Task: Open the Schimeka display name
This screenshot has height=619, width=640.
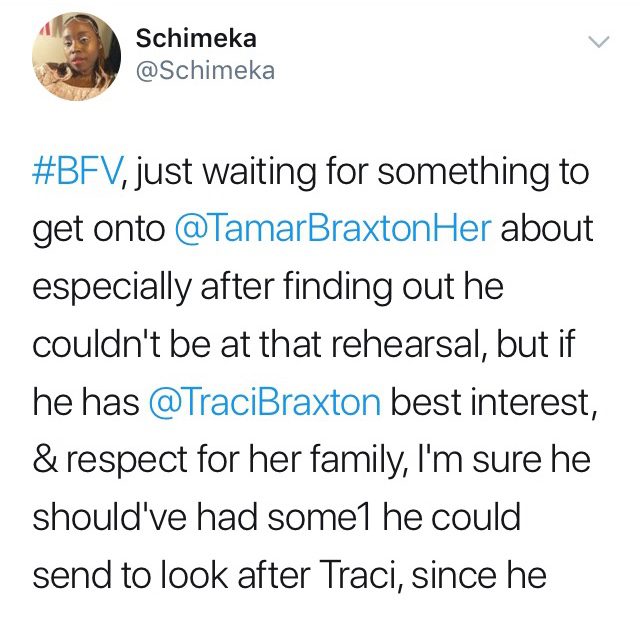Action: tap(196, 38)
